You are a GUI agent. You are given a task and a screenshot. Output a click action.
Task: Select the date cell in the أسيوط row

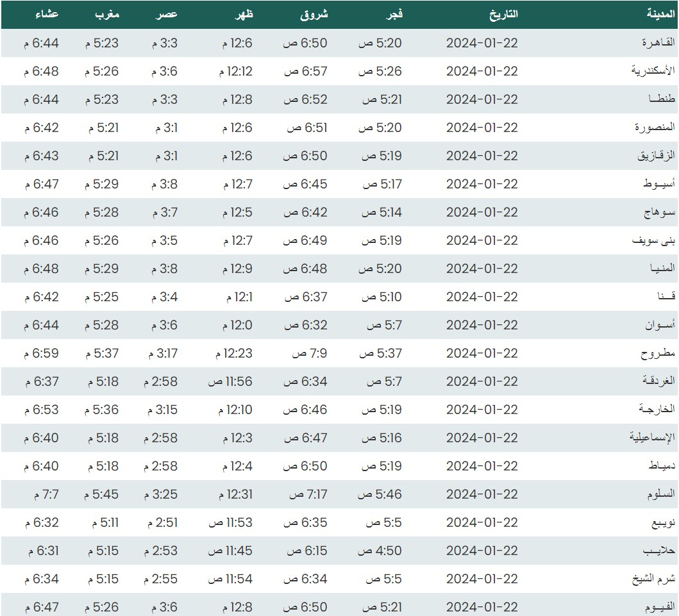click(x=482, y=184)
